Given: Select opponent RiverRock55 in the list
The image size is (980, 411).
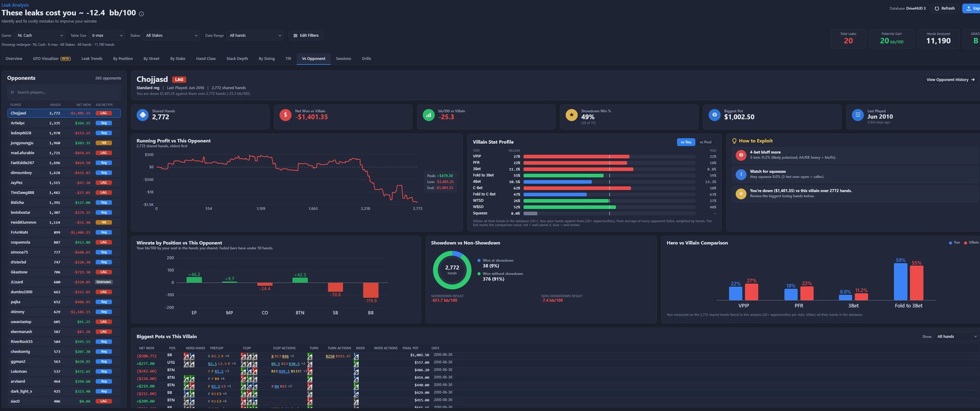Looking at the screenshot, I should tap(64, 342).
